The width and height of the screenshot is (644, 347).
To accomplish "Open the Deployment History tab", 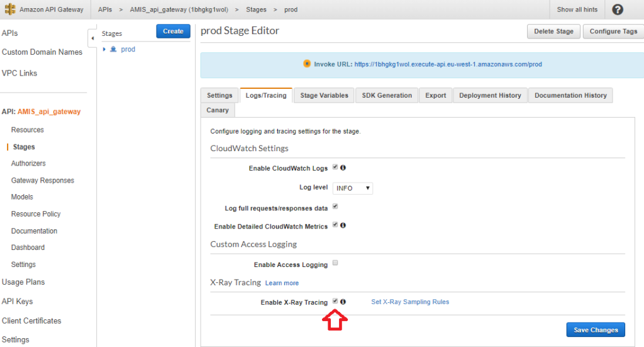I will 490,96.
